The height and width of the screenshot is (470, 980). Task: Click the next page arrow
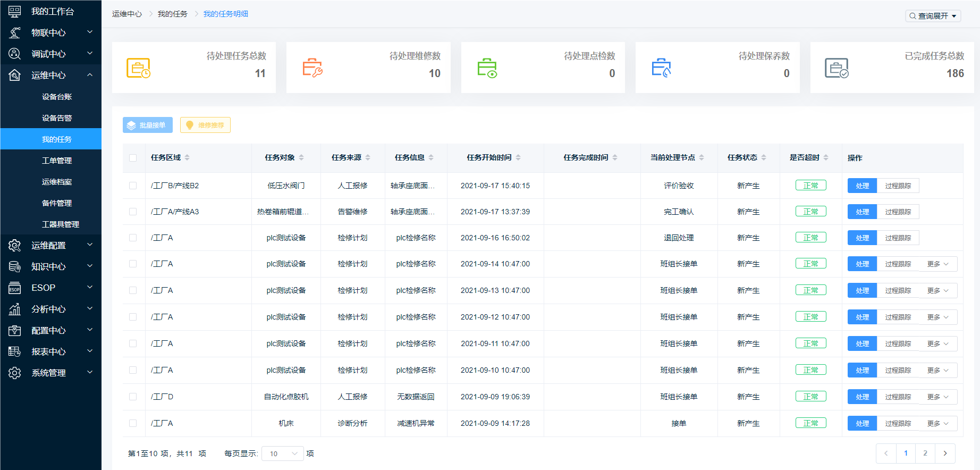tap(945, 454)
